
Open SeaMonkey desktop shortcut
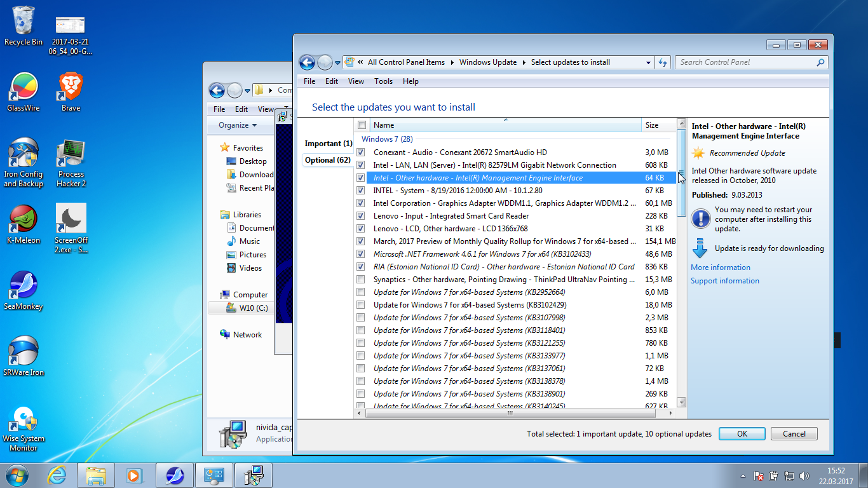coord(23,286)
